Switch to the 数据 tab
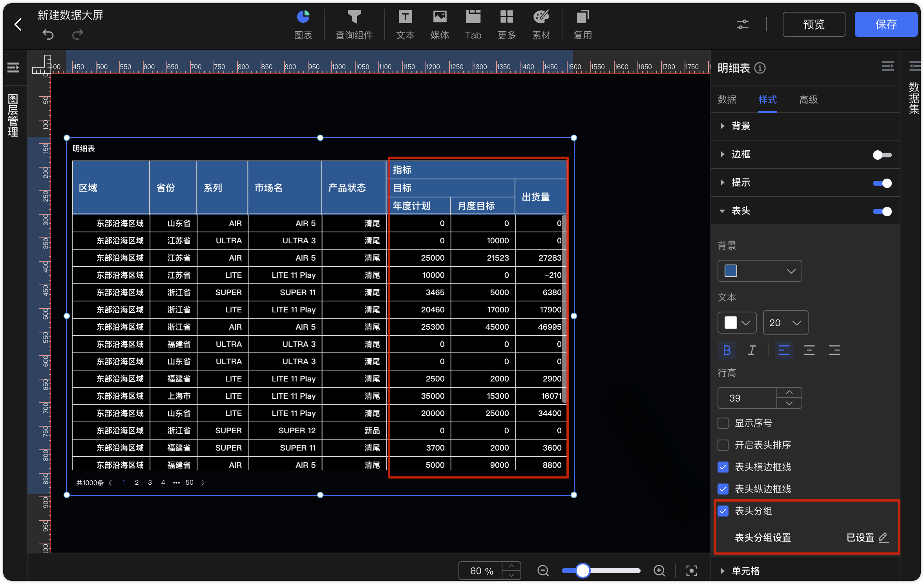 point(727,100)
